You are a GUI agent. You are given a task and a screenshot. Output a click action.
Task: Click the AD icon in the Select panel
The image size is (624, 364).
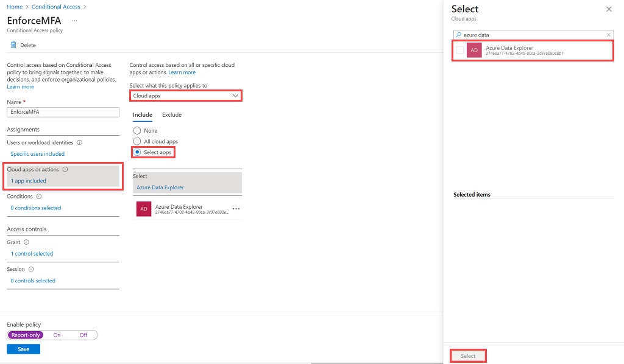click(x=474, y=51)
